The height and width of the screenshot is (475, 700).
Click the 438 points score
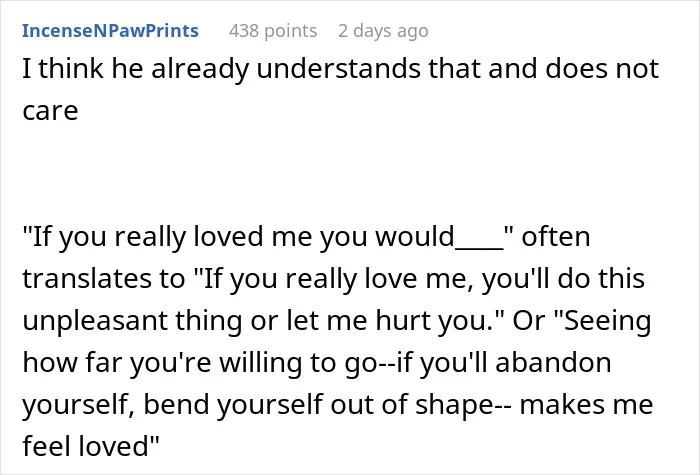pyautogui.click(x=273, y=31)
